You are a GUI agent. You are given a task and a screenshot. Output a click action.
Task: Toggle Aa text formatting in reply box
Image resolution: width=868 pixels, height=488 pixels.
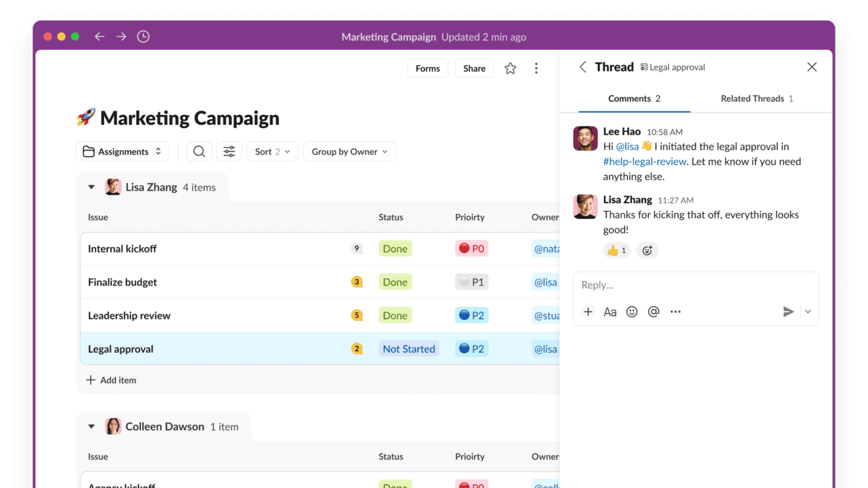[x=610, y=312]
